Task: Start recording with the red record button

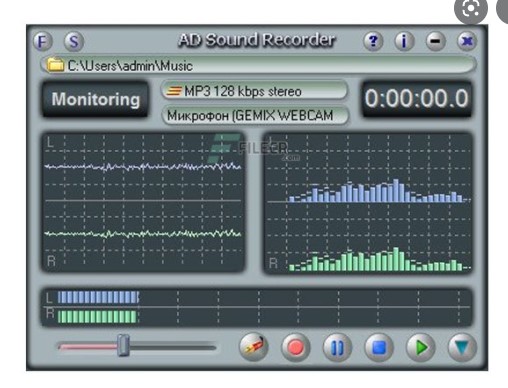Action: click(x=295, y=347)
